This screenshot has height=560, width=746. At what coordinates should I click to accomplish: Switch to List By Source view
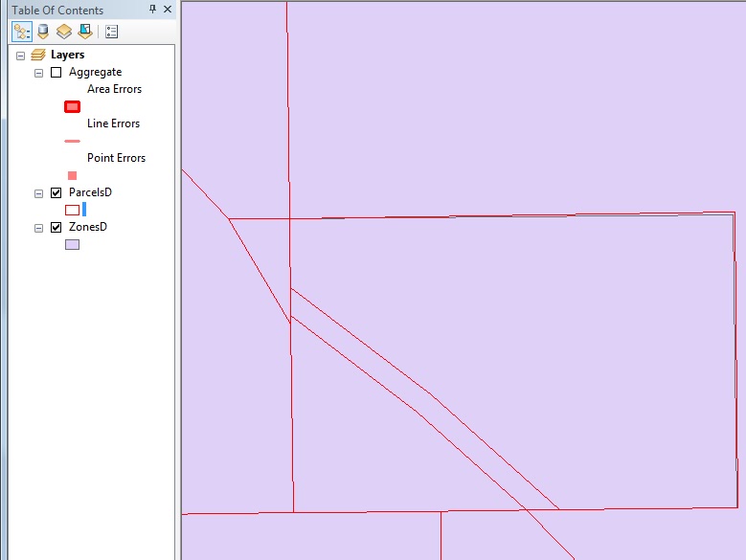click(43, 32)
